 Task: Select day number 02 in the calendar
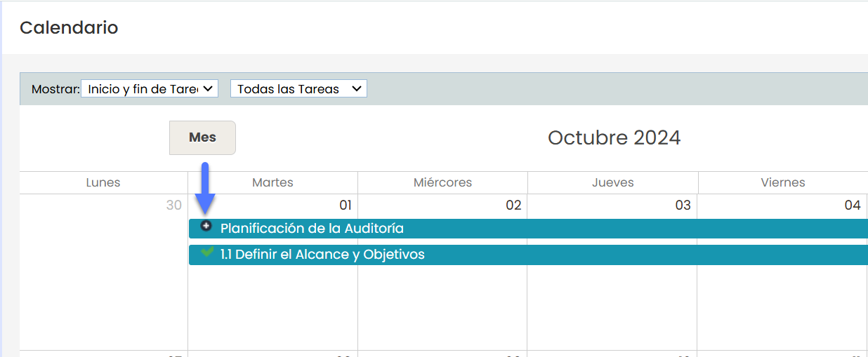click(x=514, y=205)
